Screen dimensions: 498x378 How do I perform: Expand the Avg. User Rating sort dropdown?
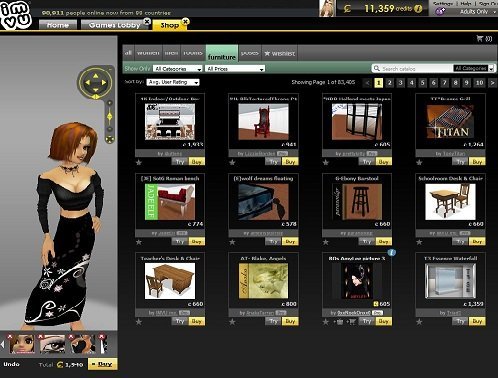pyautogui.click(x=173, y=82)
